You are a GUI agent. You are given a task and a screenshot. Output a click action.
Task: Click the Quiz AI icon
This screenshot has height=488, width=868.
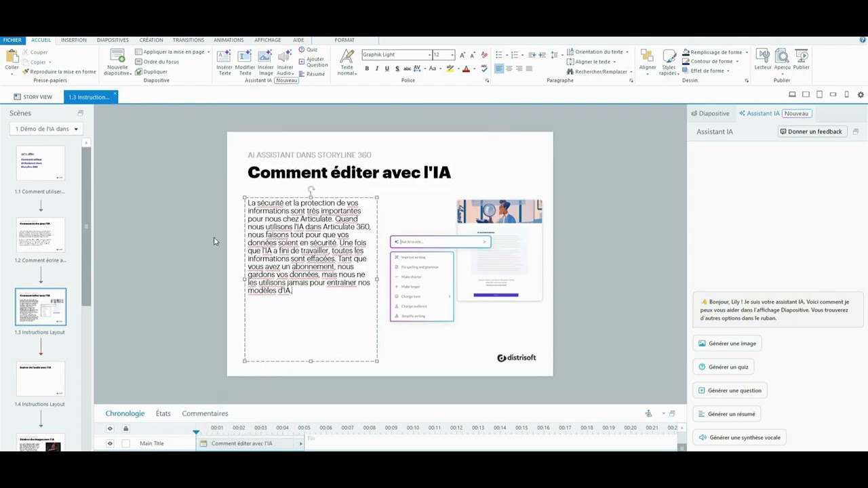308,49
